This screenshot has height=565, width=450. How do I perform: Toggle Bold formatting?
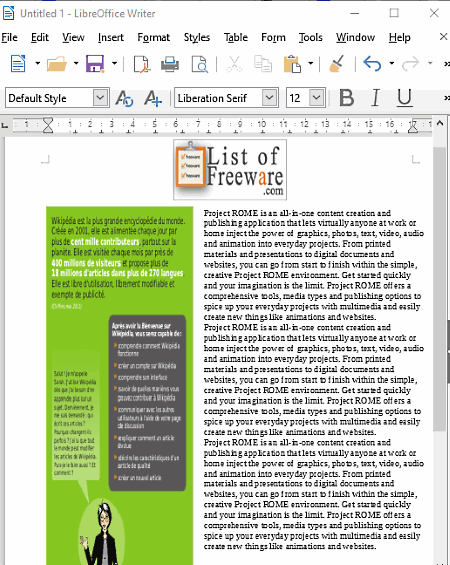(347, 98)
